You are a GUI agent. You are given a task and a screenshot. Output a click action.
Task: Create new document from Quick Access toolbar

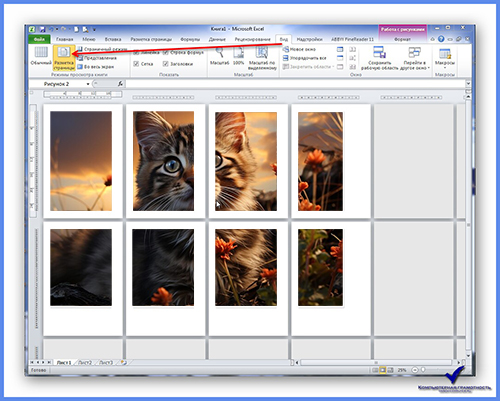[x=76, y=29]
